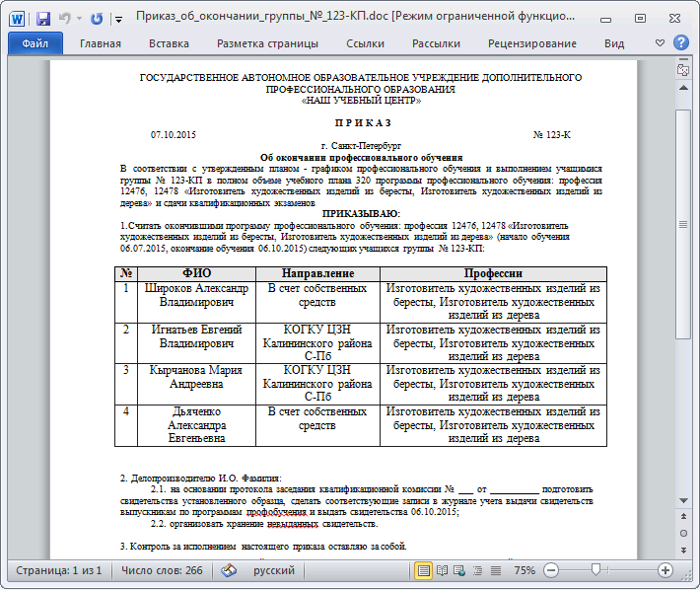Viewport: 700px width, 590px height.
Task: Click the Число слов: 266 word count
Action: coord(162,570)
